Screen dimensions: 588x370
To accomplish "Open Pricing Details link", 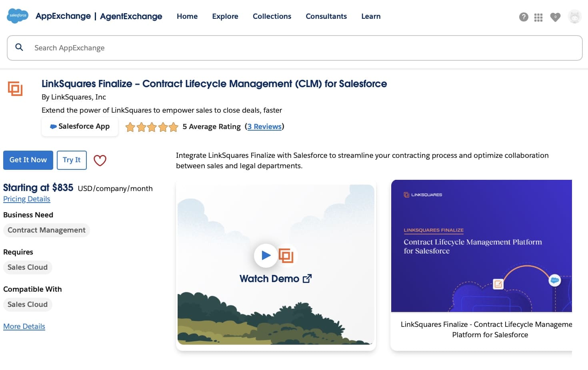I will [26, 199].
